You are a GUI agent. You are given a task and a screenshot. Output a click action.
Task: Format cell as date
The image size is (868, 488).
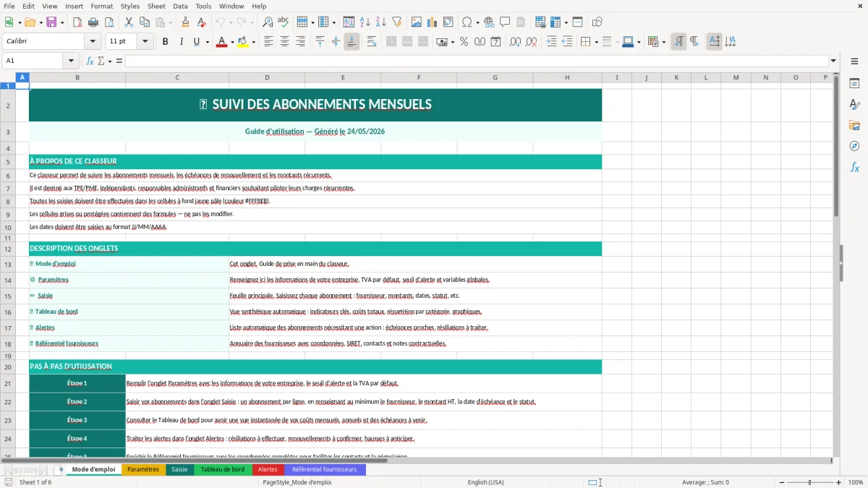(x=495, y=42)
